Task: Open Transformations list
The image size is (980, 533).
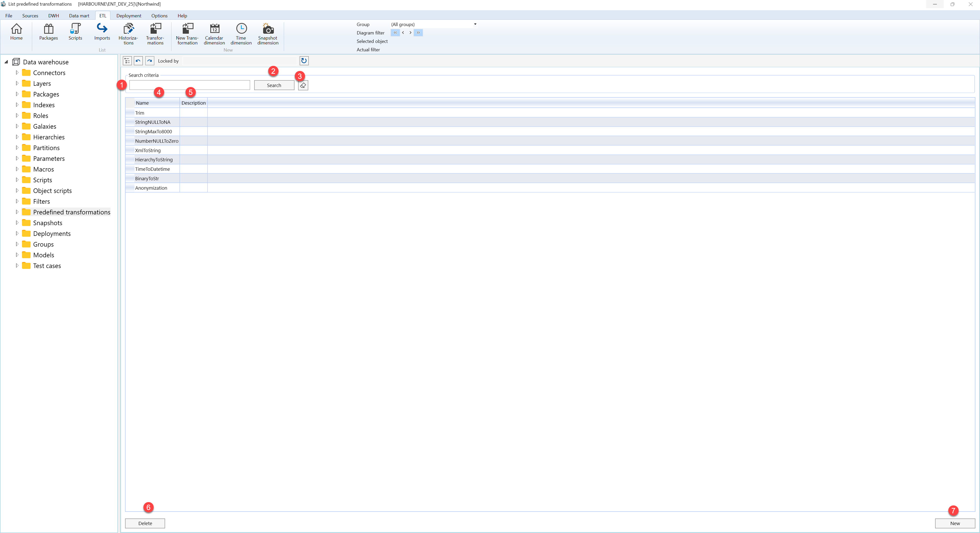Action: [x=155, y=34]
